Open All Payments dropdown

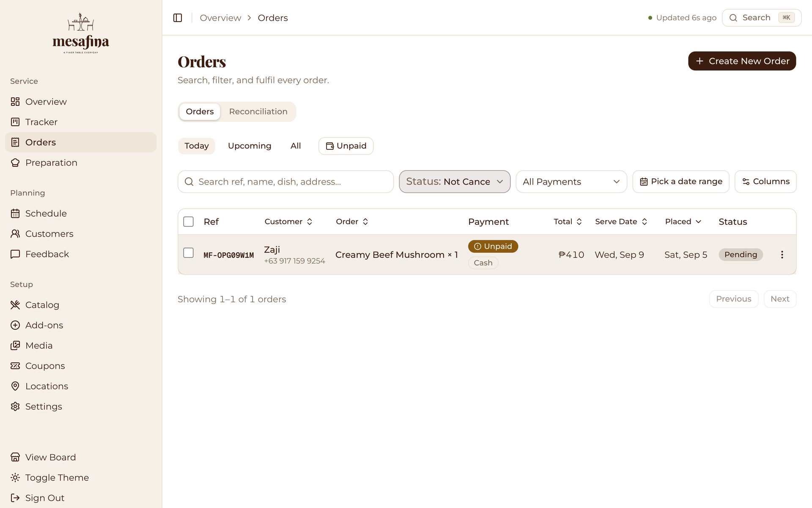(571, 182)
